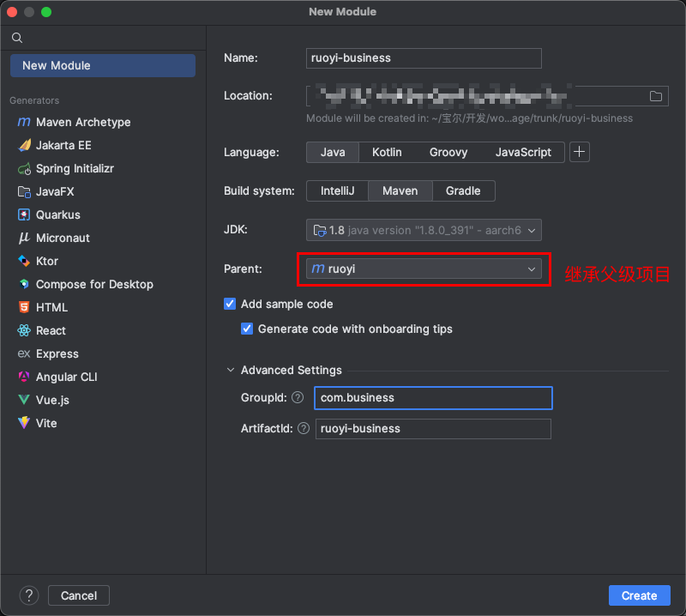Switch language to Kotlin

(387, 152)
